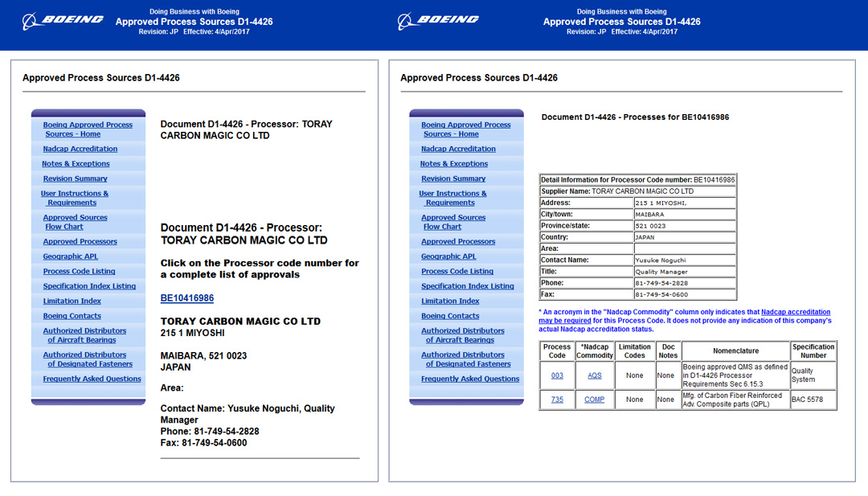Image resolution: width=868 pixels, height=496 pixels.
Task: Open Revision Summary in right page sidebar
Action: 453,178
